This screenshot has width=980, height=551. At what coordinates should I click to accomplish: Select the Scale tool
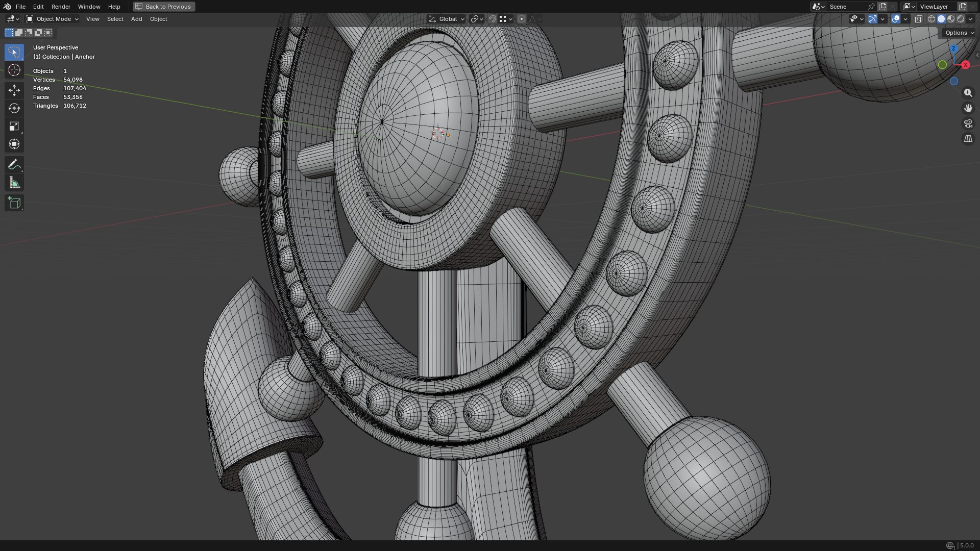point(14,126)
